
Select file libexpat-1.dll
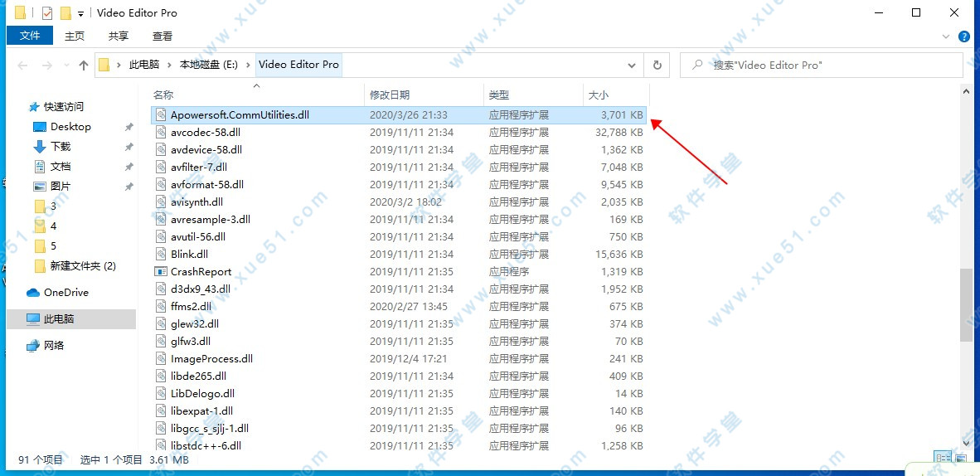(400, 411)
